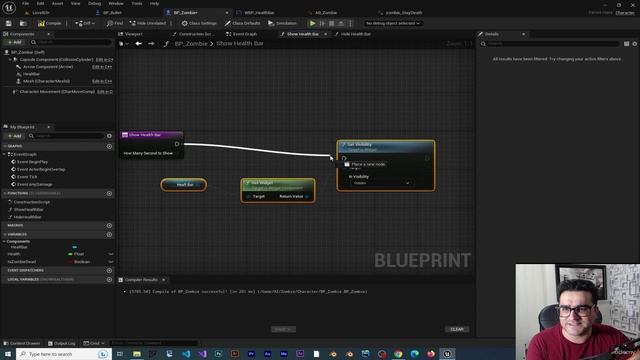Collapse the Capsule Component tree node
Viewport: 640px width, 360px height.
pos(10,60)
